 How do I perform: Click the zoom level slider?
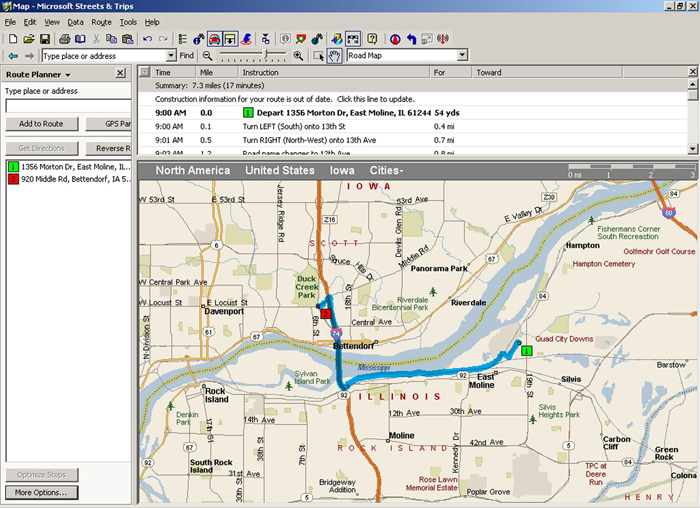pyautogui.click(x=252, y=56)
